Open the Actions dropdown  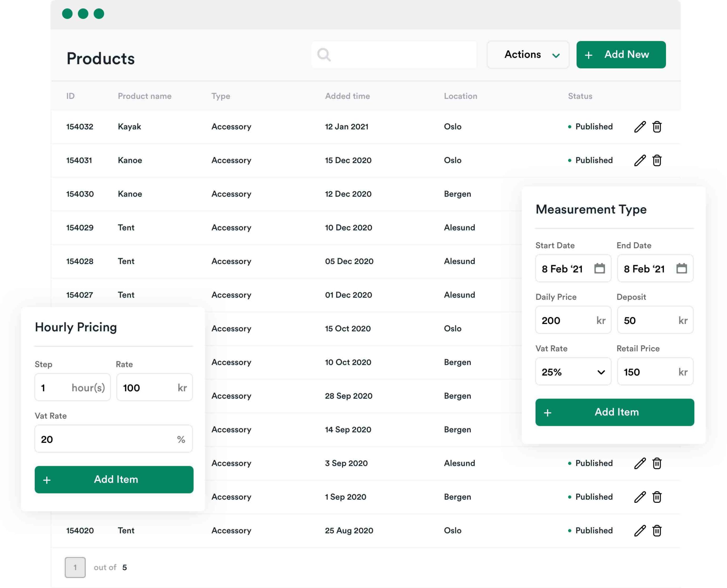point(528,55)
